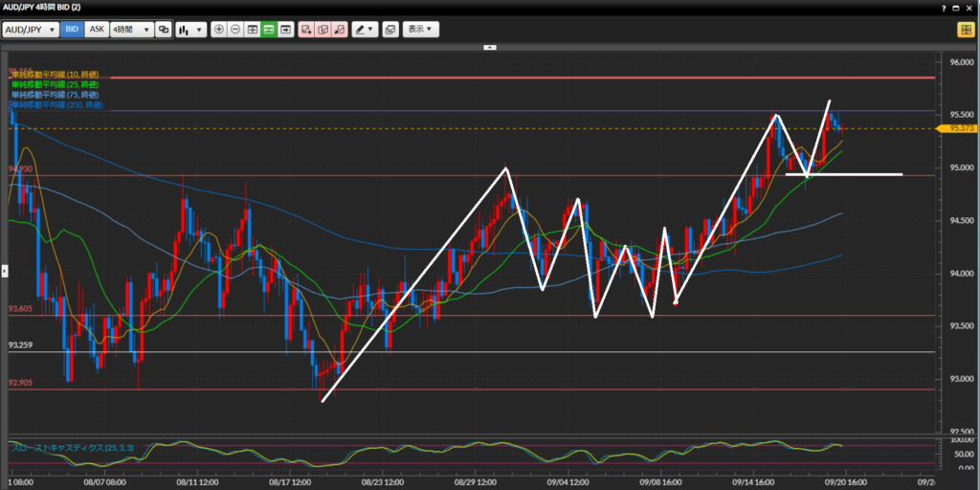Click the third pink order tool icon
The height and width of the screenshot is (490, 980).
coord(339,30)
